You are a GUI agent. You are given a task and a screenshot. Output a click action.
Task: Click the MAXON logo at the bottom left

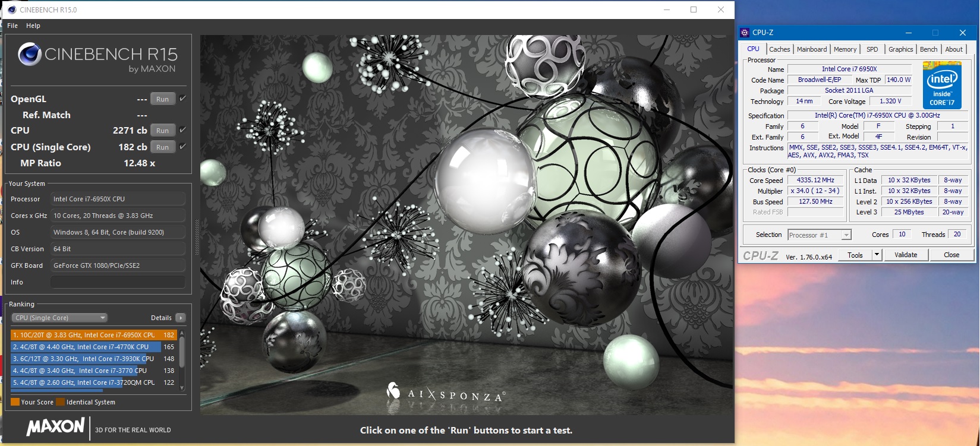(x=55, y=426)
